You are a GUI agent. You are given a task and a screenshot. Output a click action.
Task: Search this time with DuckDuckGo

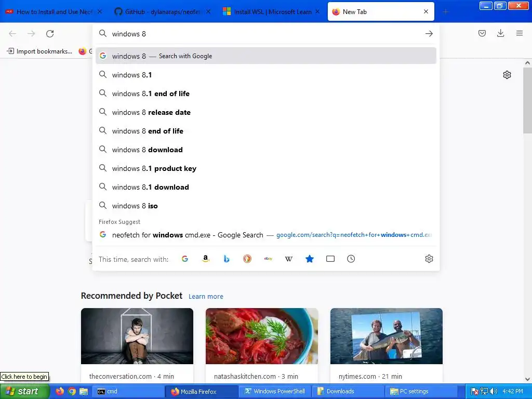pyautogui.click(x=247, y=259)
